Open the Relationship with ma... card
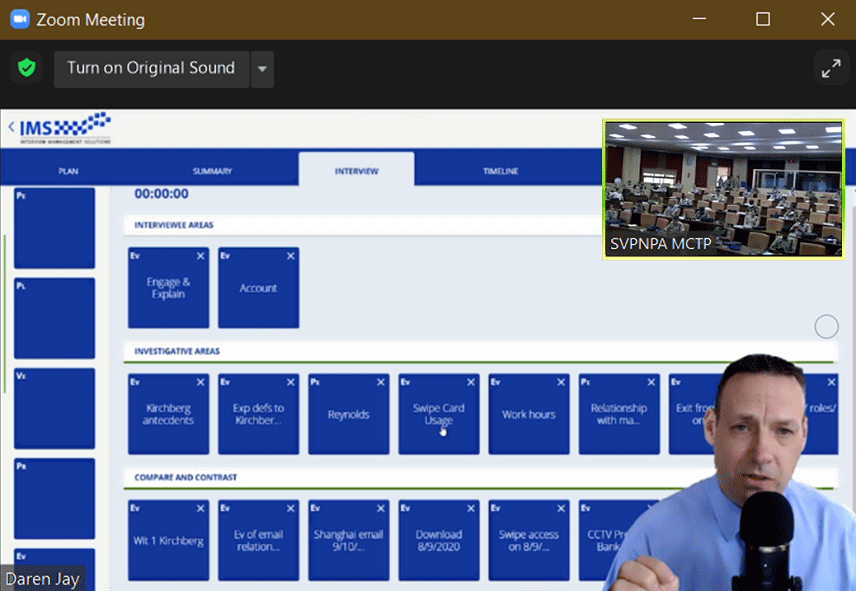The image size is (856, 591). click(x=619, y=414)
